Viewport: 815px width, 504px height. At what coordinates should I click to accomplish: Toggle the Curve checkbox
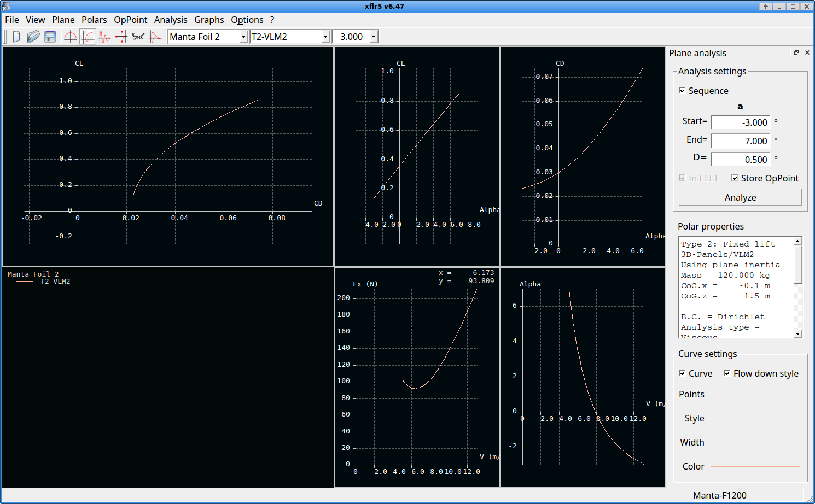(x=682, y=373)
